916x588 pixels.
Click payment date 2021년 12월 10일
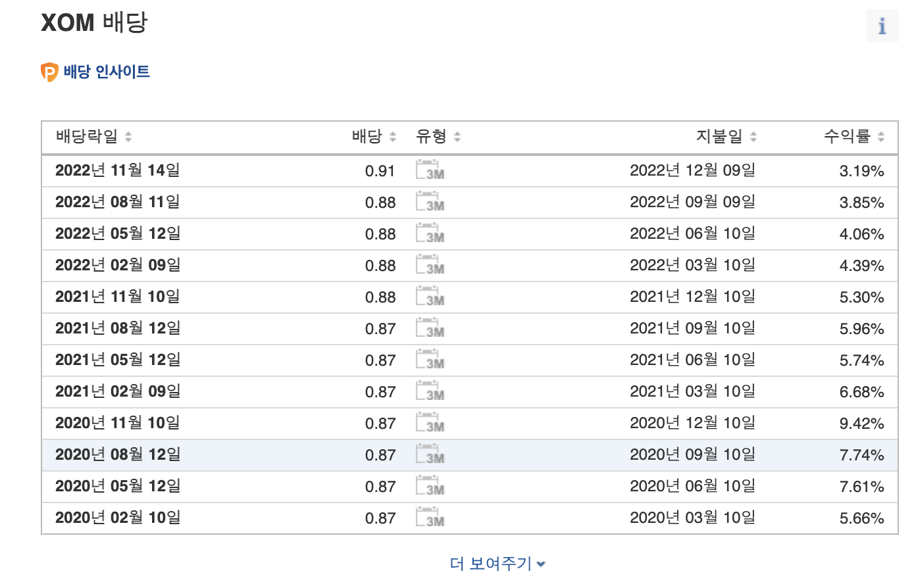(x=693, y=297)
